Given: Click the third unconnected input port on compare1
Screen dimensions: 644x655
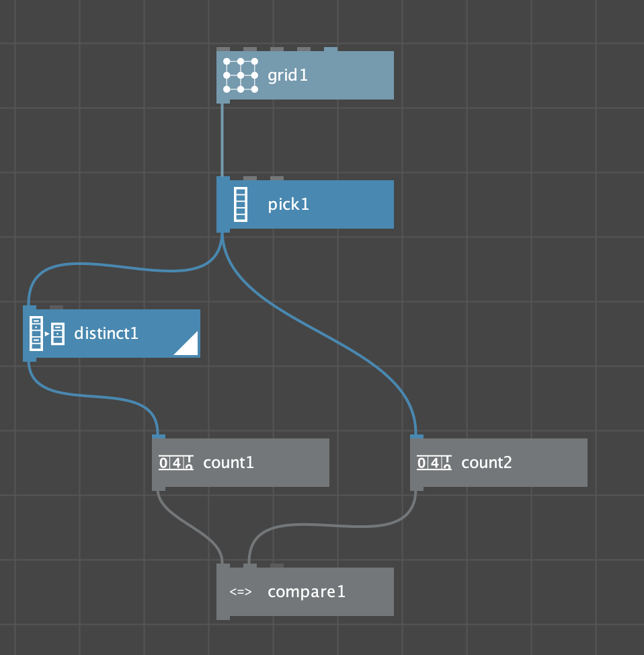Looking at the screenshot, I should pos(276,566).
